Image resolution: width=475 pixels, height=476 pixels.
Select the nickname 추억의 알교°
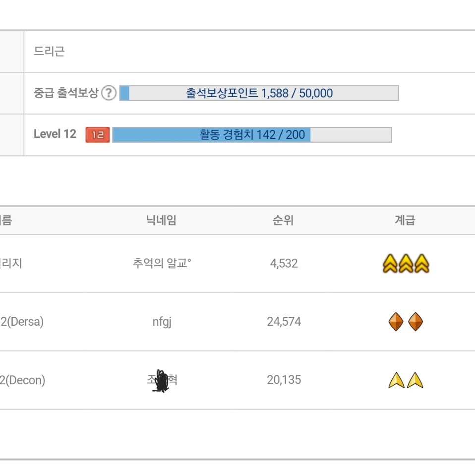click(x=162, y=264)
